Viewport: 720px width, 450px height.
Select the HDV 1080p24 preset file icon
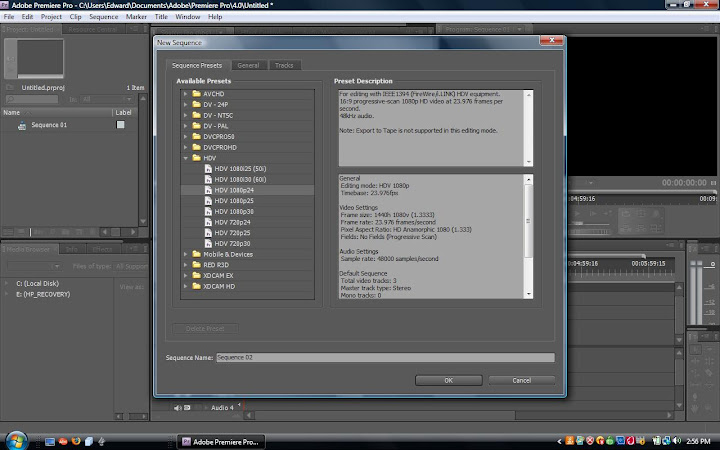click(x=208, y=190)
